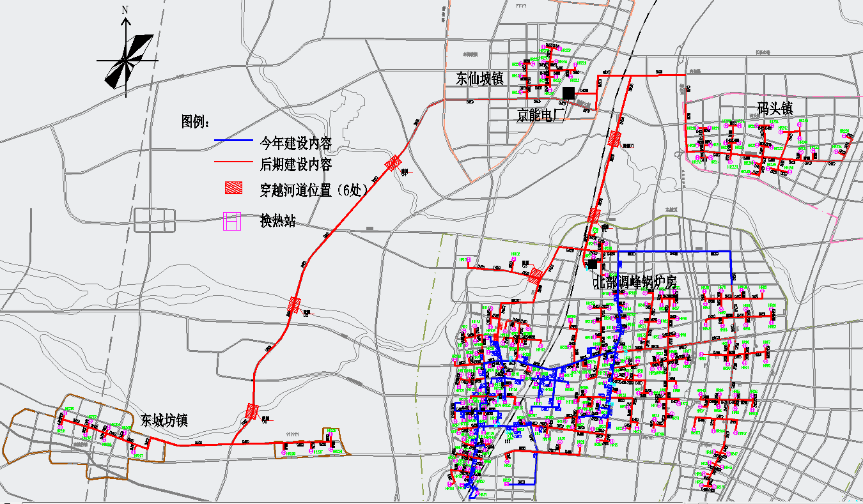This screenshot has width=863, height=504.
Task: Click the black square marking 京能电厂
Action: coord(568,93)
